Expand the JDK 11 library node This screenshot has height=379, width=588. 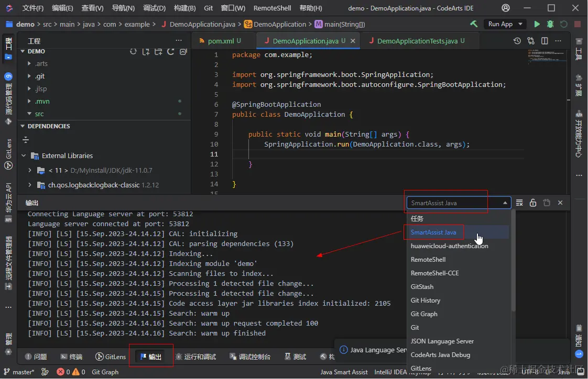[30, 171]
